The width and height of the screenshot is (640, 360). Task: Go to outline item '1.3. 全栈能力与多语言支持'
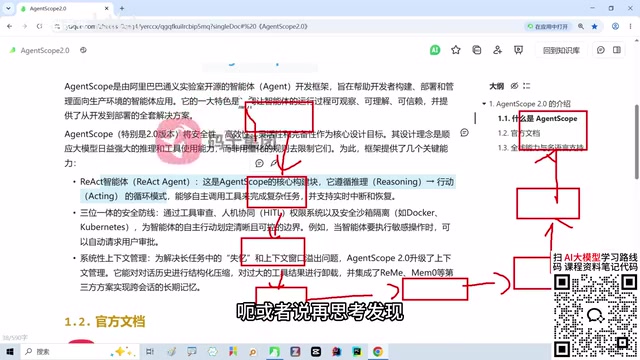point(541,147)
